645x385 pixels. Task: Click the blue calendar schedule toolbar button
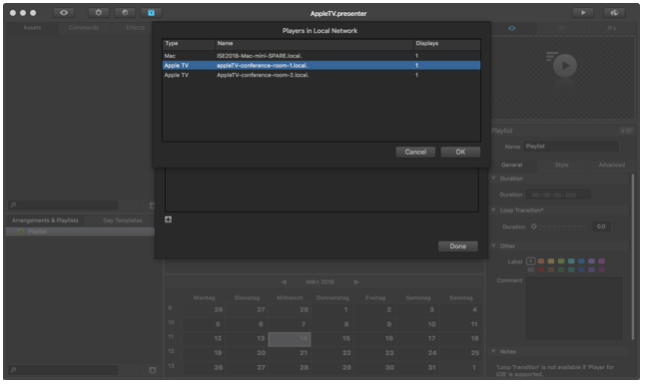151,13
